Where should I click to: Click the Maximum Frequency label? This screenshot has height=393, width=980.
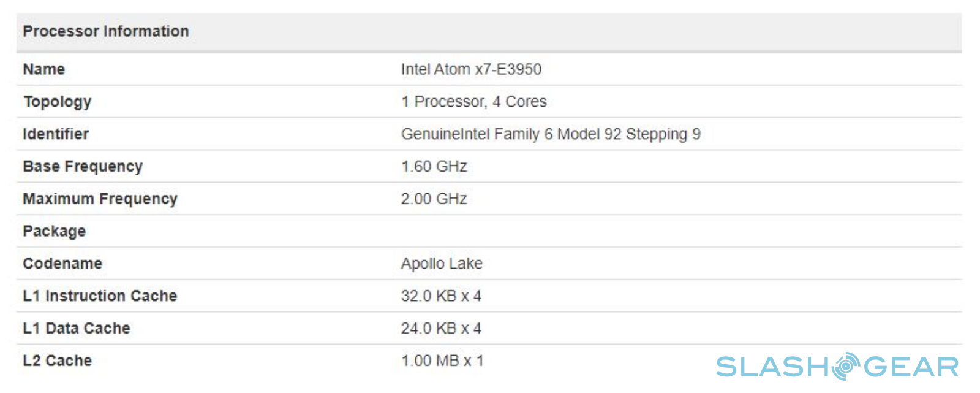pos(100,199)
